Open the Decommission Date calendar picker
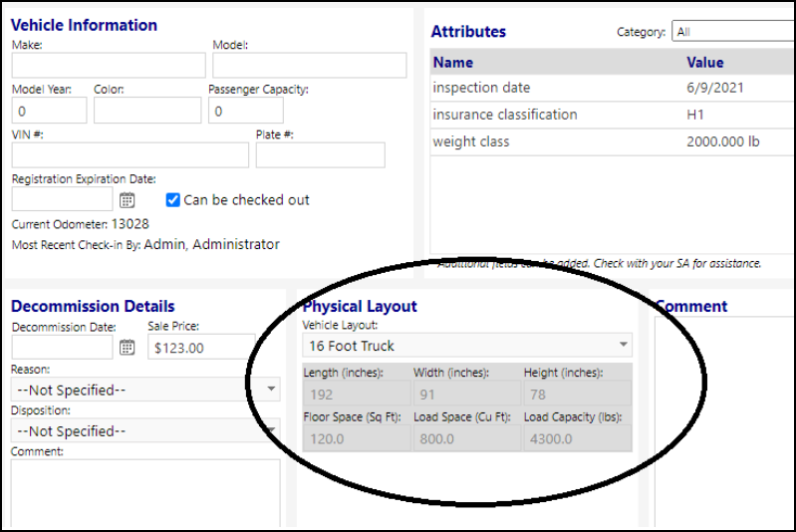796x532 pixels. [x=127, y=348]
